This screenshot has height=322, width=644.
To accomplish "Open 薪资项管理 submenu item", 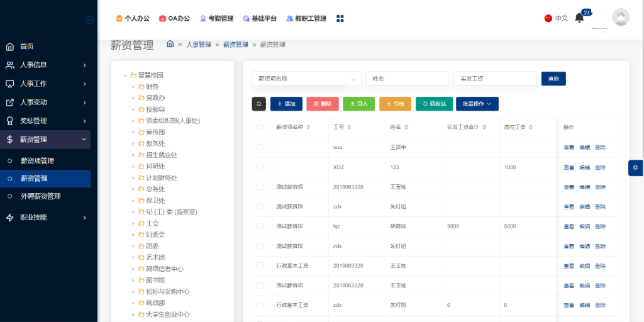I will (x=45, y=161).
